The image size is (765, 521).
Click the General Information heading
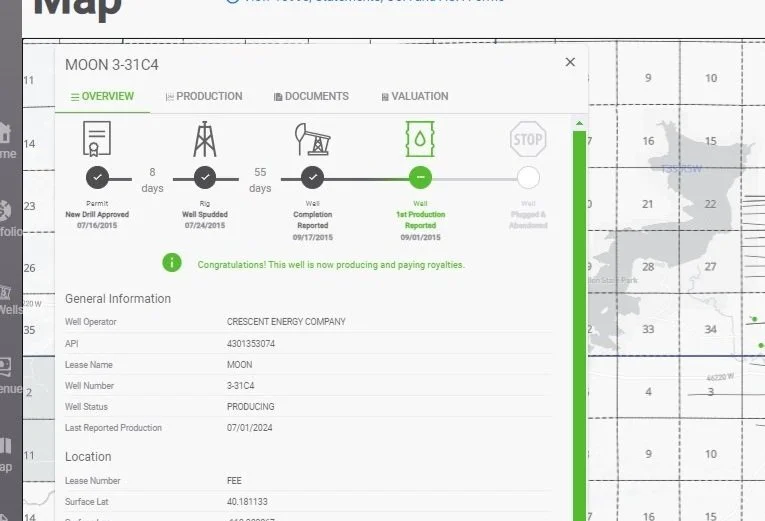coord(118,299)
